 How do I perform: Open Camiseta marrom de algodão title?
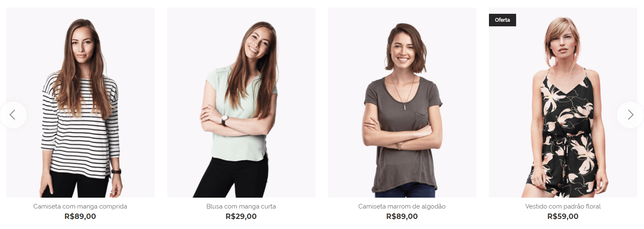click(x=402, y=206)
